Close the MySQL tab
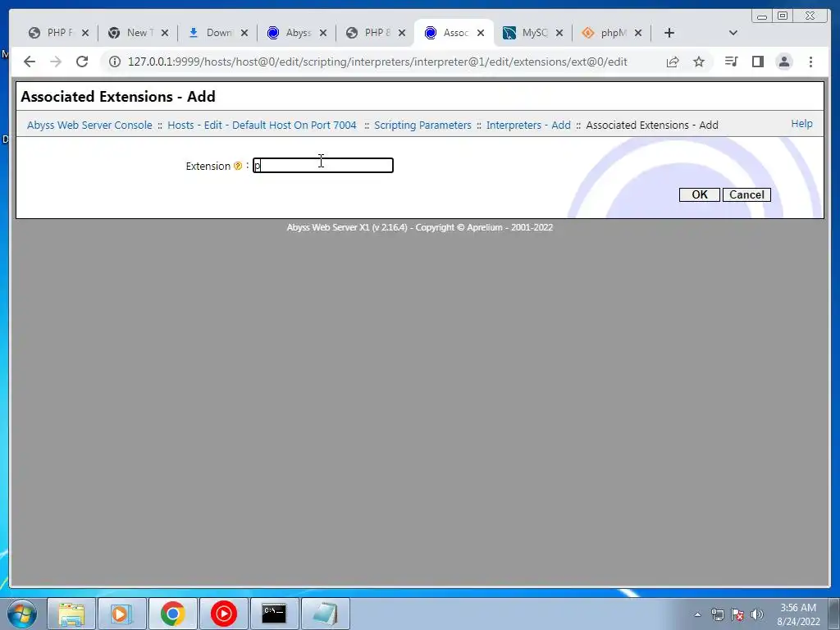 [x=559, y=33]
